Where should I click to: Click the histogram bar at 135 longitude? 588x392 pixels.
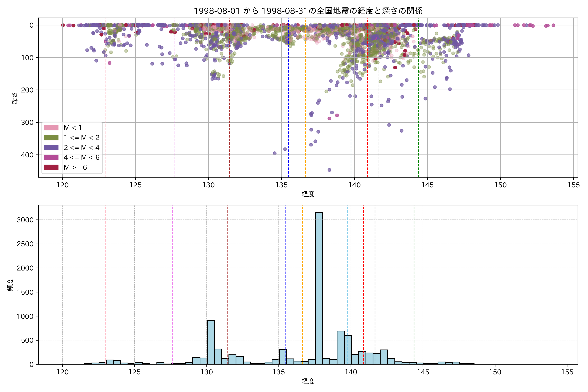[283, 357]
